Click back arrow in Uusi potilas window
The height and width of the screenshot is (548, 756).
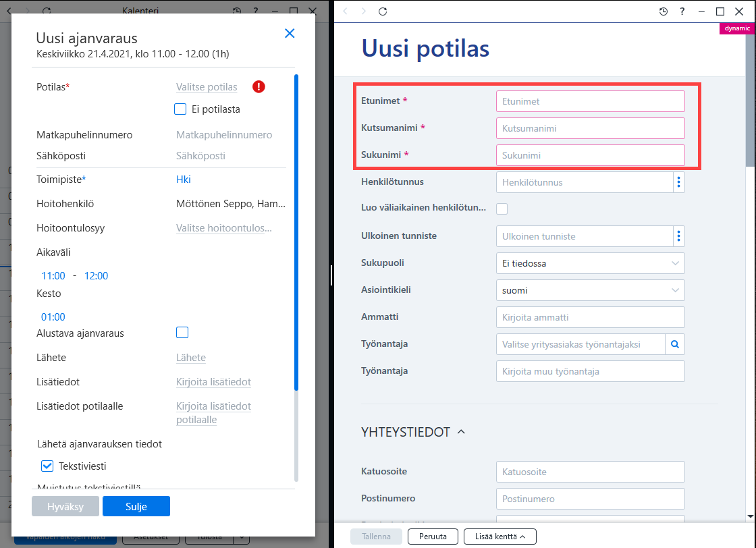pyautogui.click(x=345, y=11)
